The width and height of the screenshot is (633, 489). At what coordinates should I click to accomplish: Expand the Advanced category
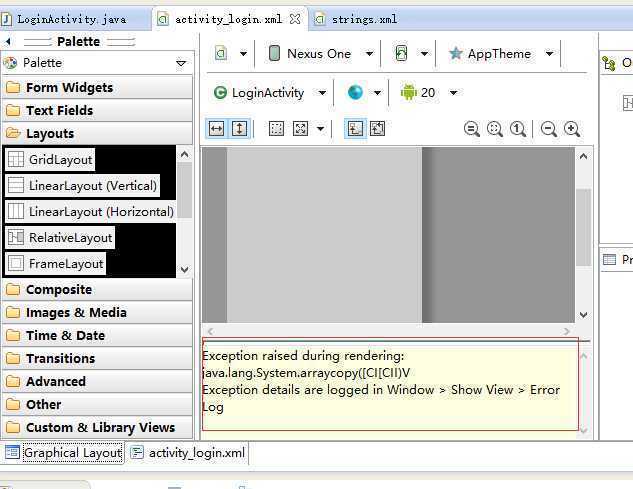[97, 381]
